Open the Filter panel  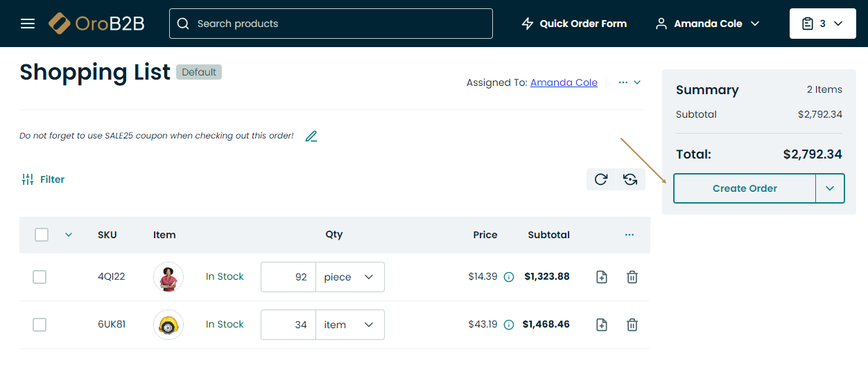click(43, 179)
